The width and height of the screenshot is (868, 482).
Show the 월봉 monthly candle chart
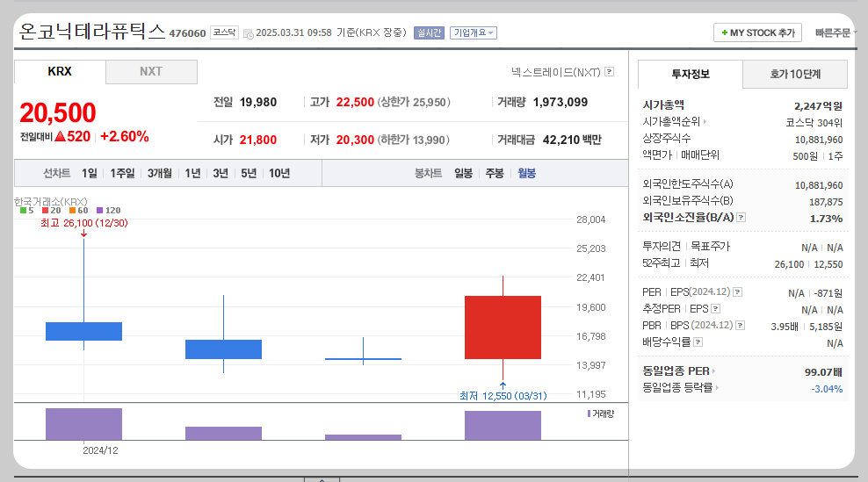(x=526, y=174)
